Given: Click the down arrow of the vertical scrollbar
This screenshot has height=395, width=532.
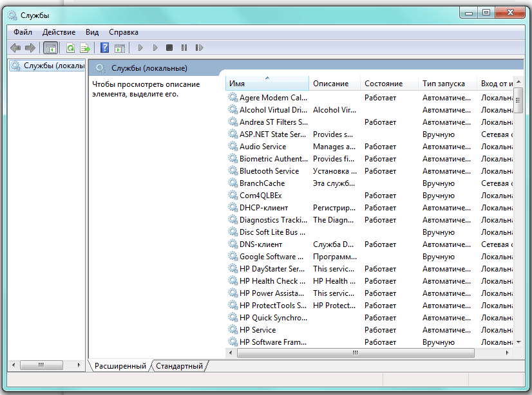Looking at the screenshot, I should 518,342.
